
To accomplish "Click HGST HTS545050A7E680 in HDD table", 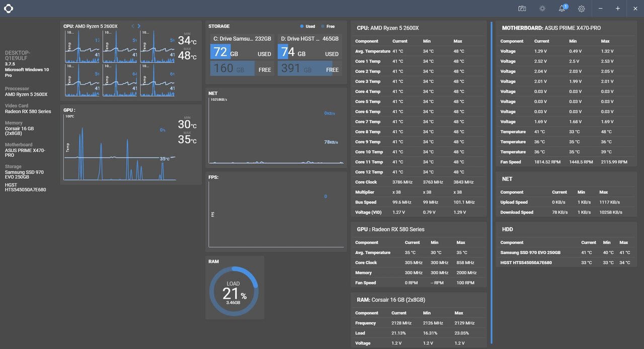I will click(x=526, y=263).
